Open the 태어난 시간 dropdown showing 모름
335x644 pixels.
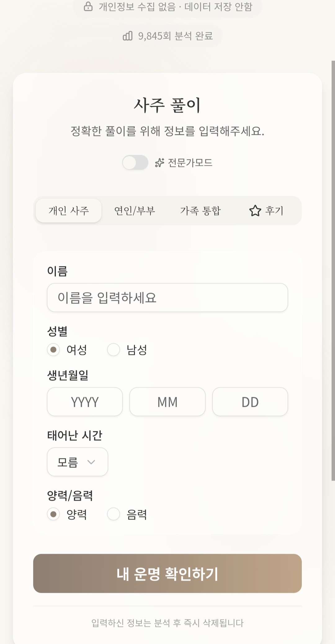pos(78,462)
